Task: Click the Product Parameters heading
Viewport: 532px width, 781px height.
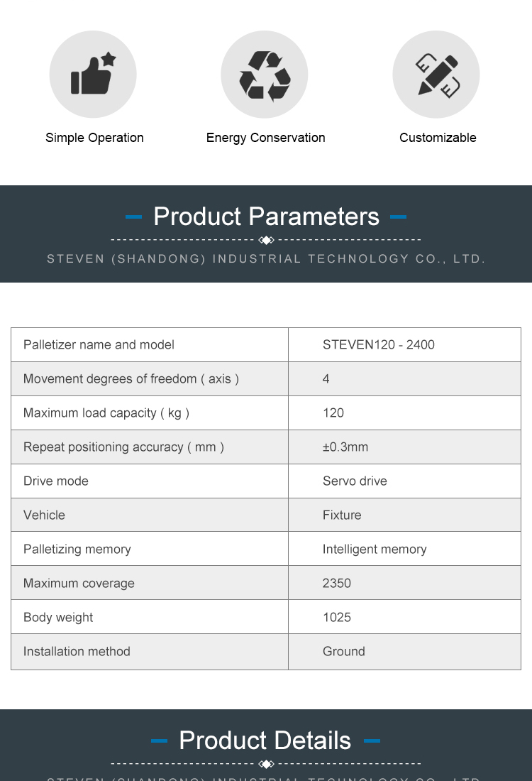Action: (x=266, y=217)
